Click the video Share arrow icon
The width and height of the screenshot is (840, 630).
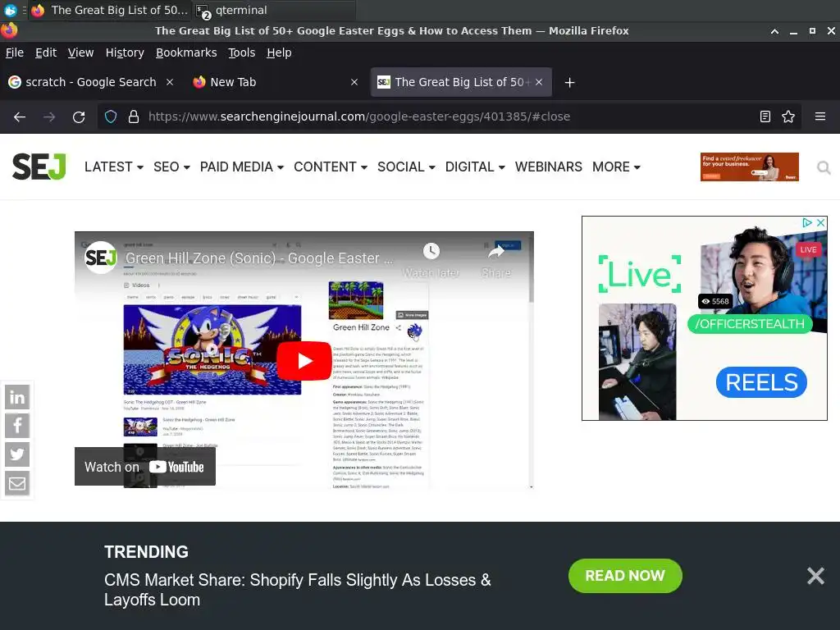[x=496, y=251]
